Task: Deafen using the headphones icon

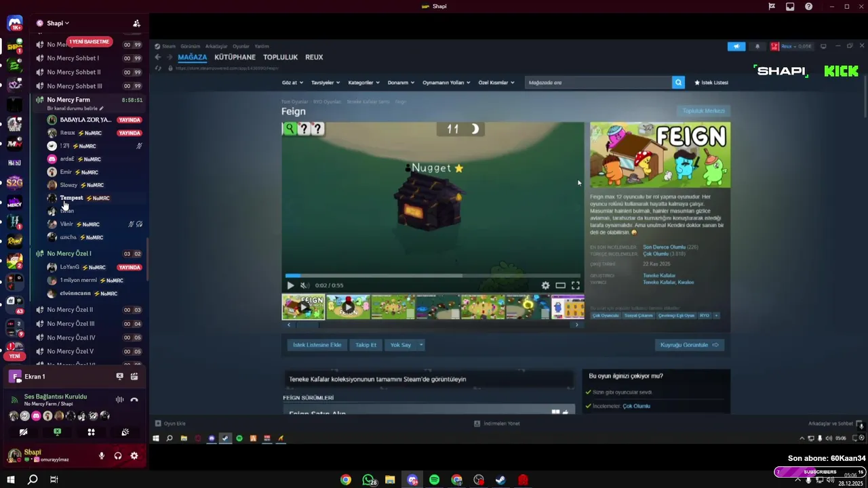Action: (118, 456)
